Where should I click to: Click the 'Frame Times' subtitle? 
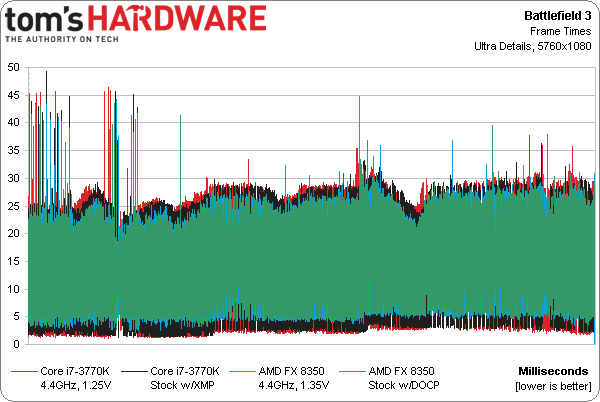click(561, 31)
